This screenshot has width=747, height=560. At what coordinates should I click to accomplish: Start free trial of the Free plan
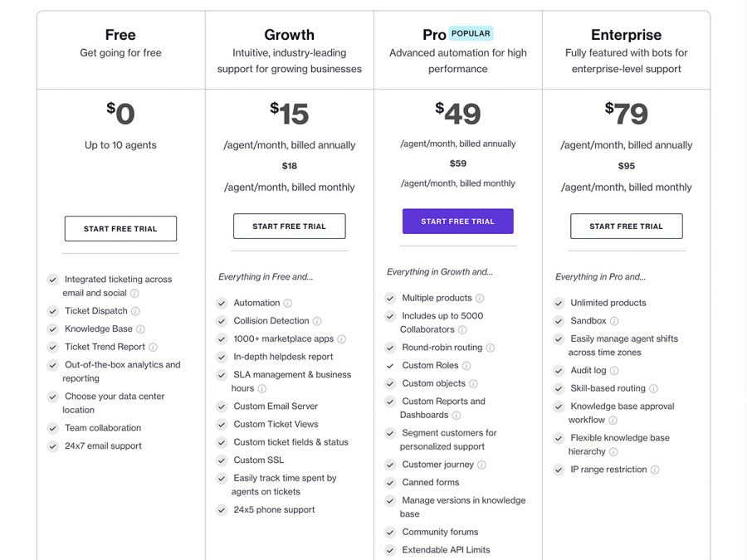(120, 228)
